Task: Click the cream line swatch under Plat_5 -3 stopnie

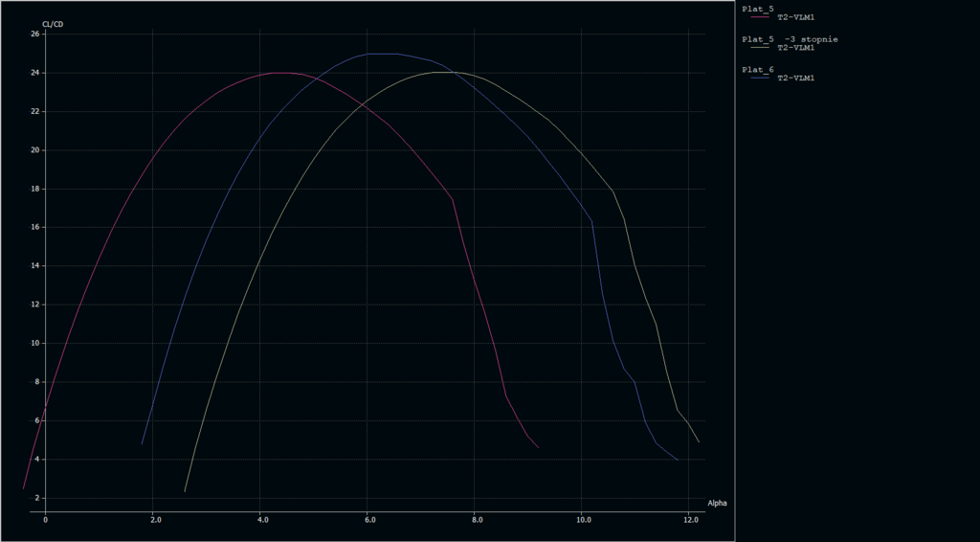Action: tap(762, 48)
